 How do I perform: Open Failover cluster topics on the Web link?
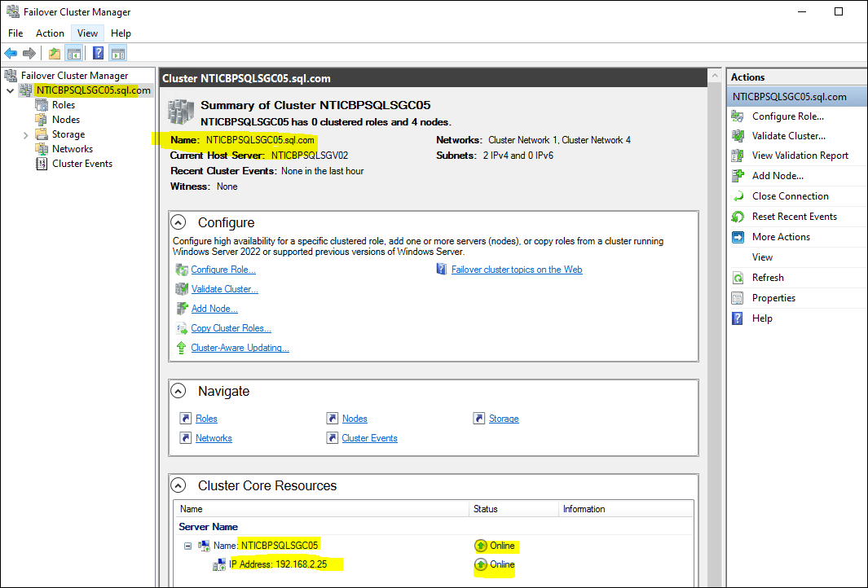516,270
